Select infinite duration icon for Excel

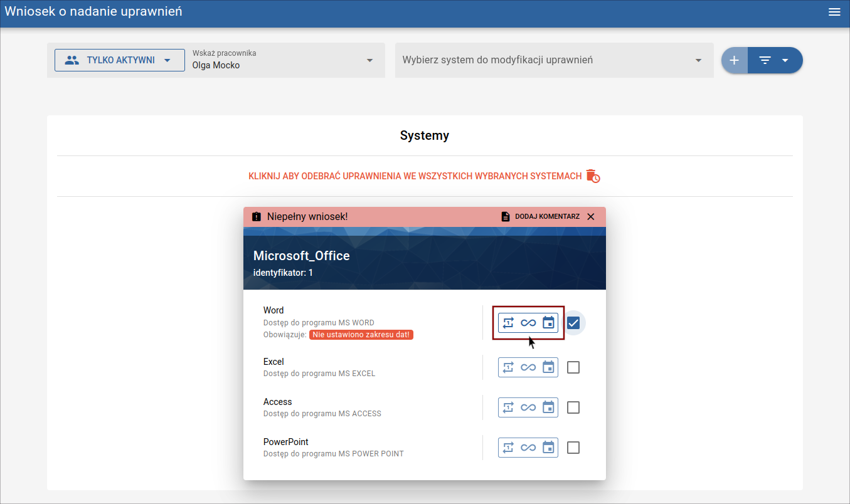(528, 367)
